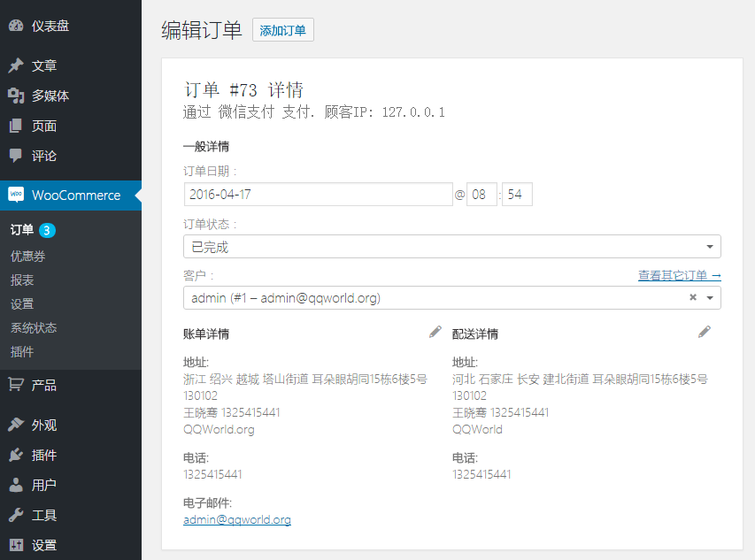Click the admin@qqworld.org email link
The height and width of the screenshot is (560, 755).
(237, 519)
